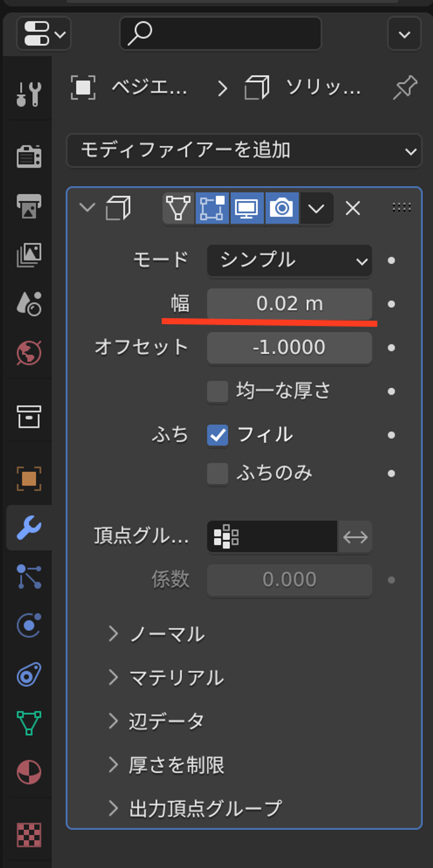Click the Solidify modifier cube icon

pos(118,208)
